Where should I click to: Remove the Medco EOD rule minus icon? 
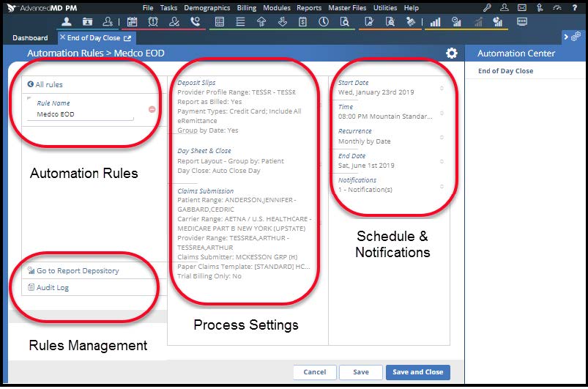click(x=152, y=109)
